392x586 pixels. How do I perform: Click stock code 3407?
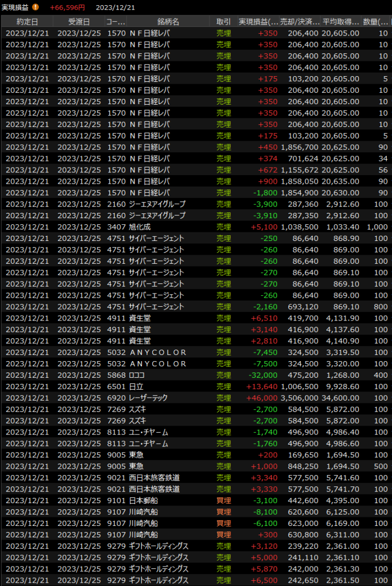pos(116,227)
